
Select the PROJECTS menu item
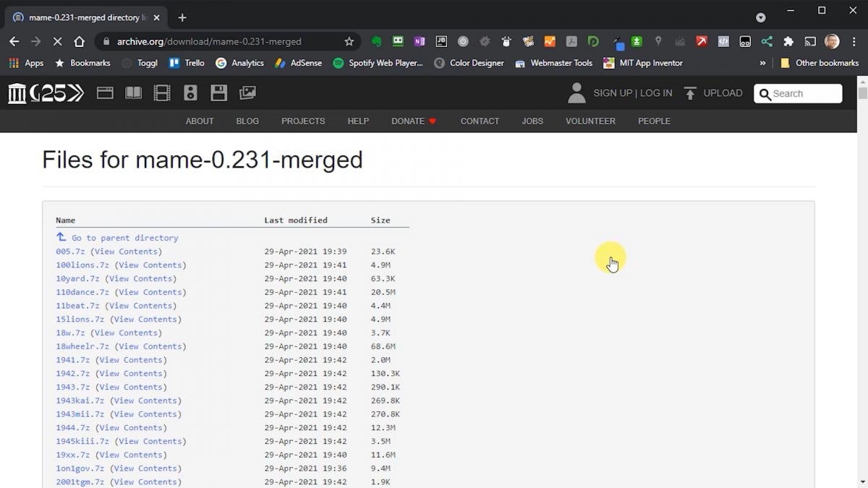tap(303, 121)
